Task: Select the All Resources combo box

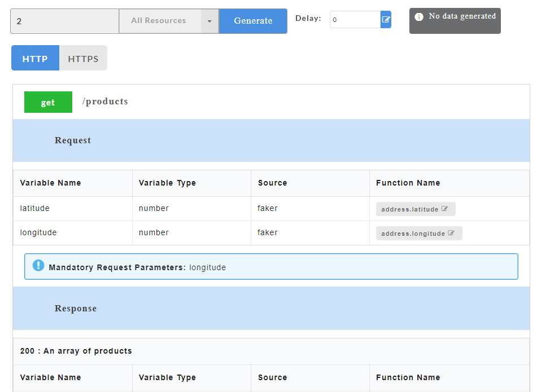Action: (x=168, y=21)
